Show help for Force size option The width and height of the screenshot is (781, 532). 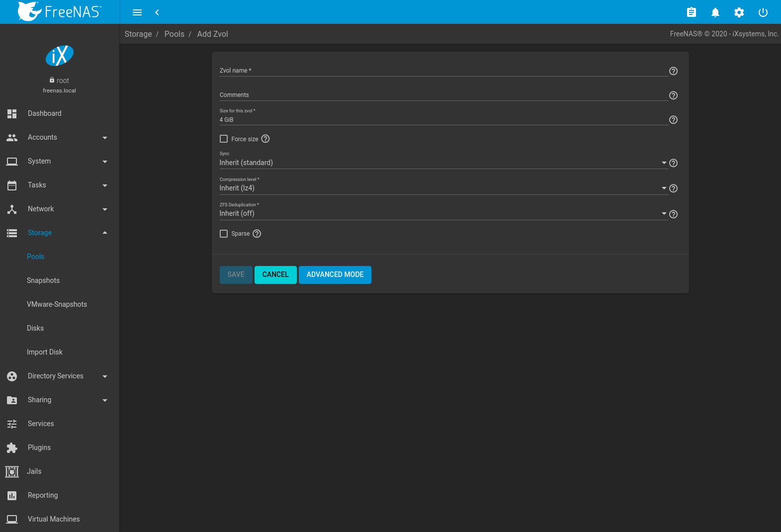(x=265, y=139)
